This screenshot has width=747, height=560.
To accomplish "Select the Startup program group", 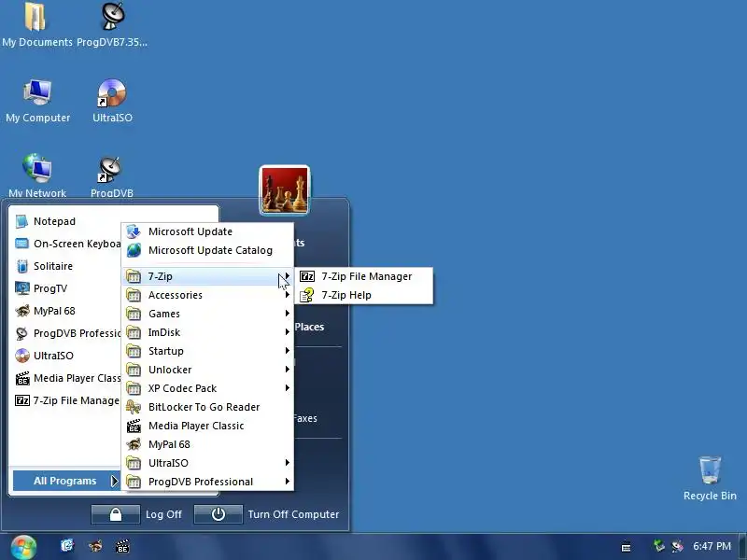I will point(207,351).
